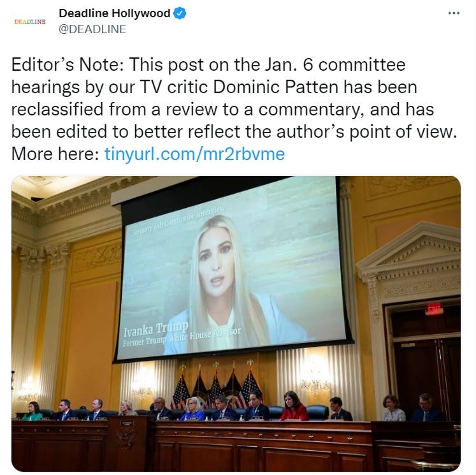Image resolution: width=476 pixels, height=475 pixels.
Task: Click the red EXIT sign in photo
Action: point(434,309)
